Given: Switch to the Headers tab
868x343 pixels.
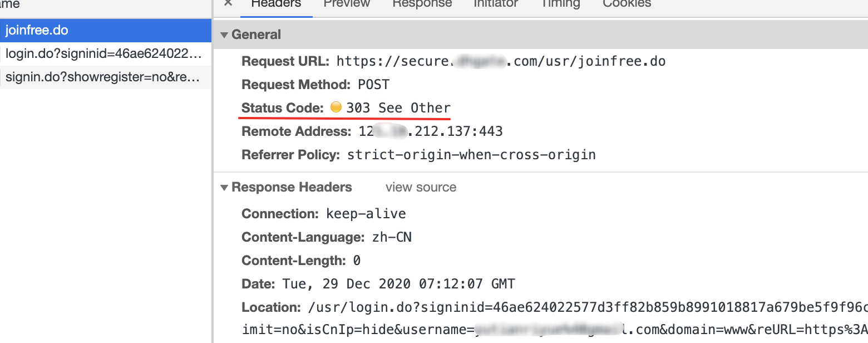Looking at the screenshot, I should click(x=276, y=3).
